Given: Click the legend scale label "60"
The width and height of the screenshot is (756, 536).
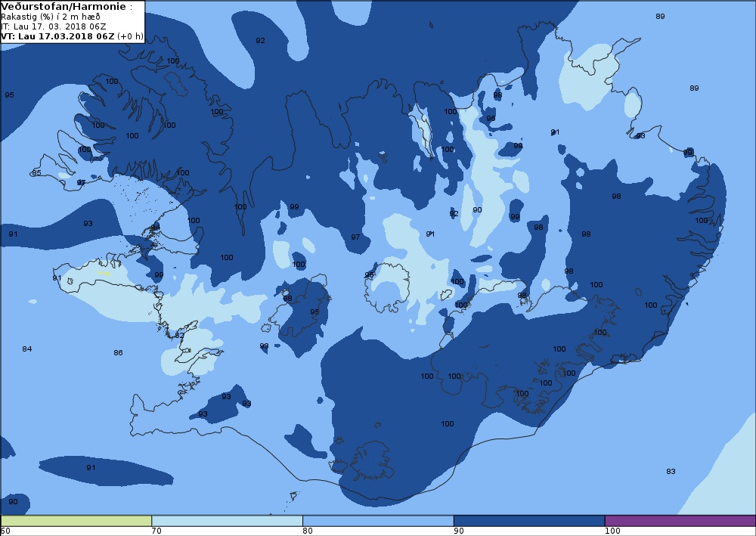Looking at the screenshot, I should [5, 531].
